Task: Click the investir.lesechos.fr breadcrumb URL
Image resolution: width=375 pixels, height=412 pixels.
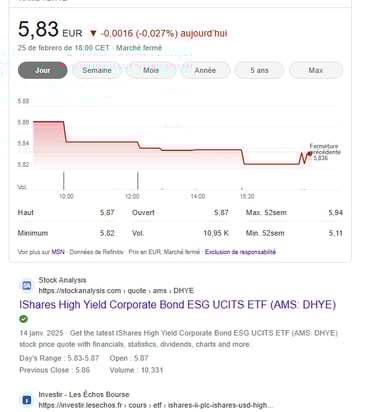Action: 156,405
